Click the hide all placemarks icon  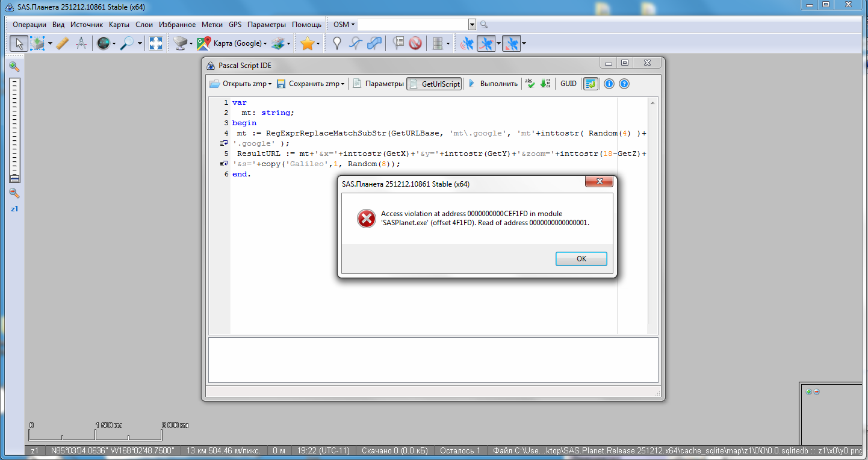415,43
